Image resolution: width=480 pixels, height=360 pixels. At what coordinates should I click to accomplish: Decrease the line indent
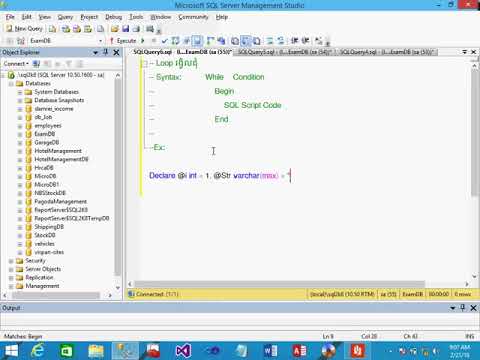tap(294, 41)
